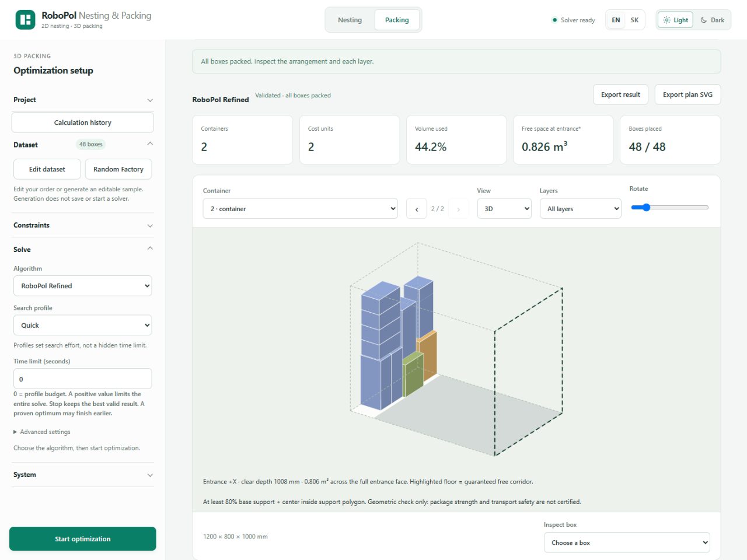Click Edit dataset button
747x560 pixels.
click(x=47, y=169)
